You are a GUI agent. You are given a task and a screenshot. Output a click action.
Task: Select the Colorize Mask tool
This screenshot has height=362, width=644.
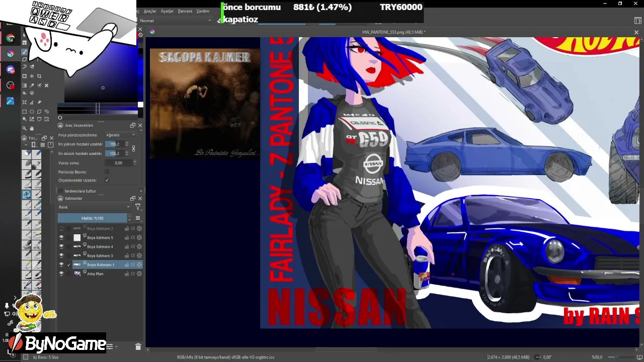(39, 85)
